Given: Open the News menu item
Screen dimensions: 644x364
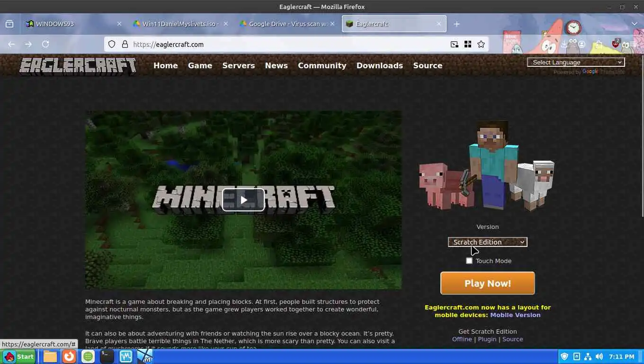Looking at the screenshot, I should click(277, 65).
